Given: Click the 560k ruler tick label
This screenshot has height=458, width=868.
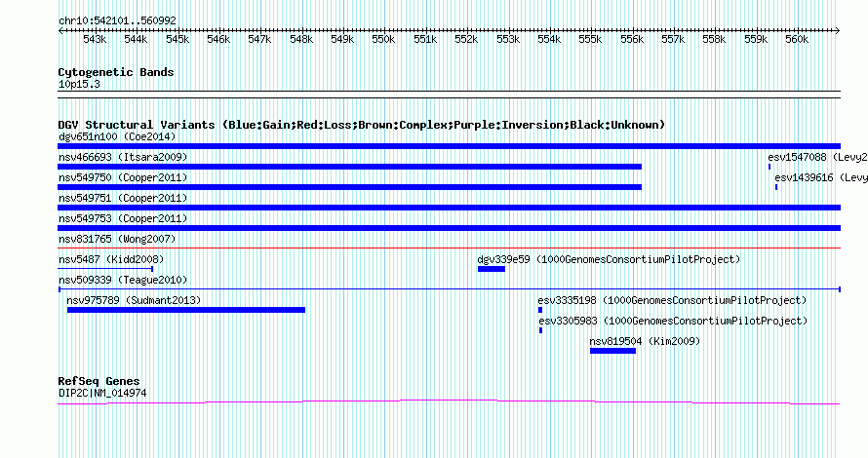Looking at the screenshot, I should (797, 39).
